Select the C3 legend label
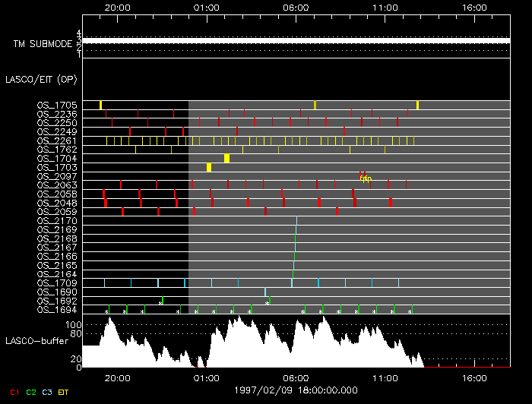532x404 pixels. point(48,391)
